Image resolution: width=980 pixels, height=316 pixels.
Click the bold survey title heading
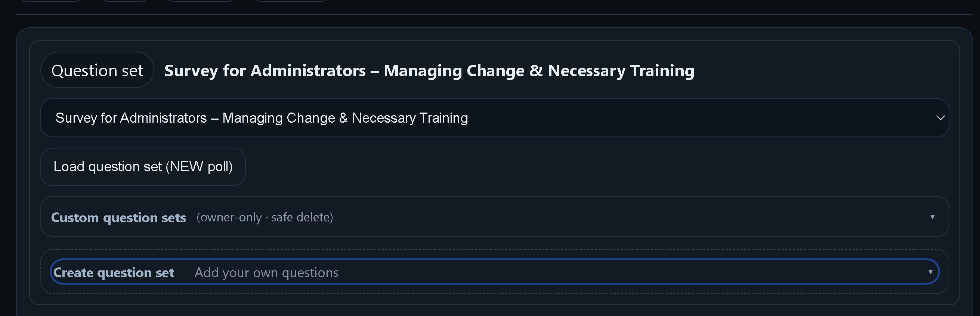tap(429, 71)
